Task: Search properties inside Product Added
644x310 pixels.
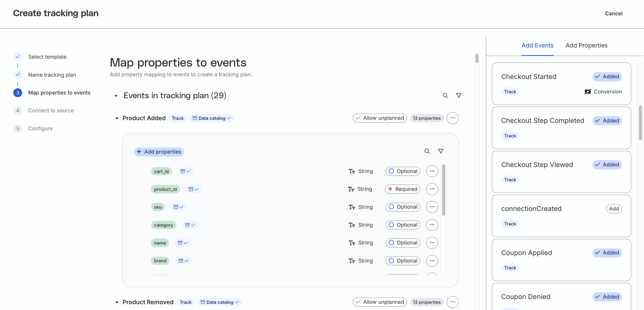Action: (427, 151)
